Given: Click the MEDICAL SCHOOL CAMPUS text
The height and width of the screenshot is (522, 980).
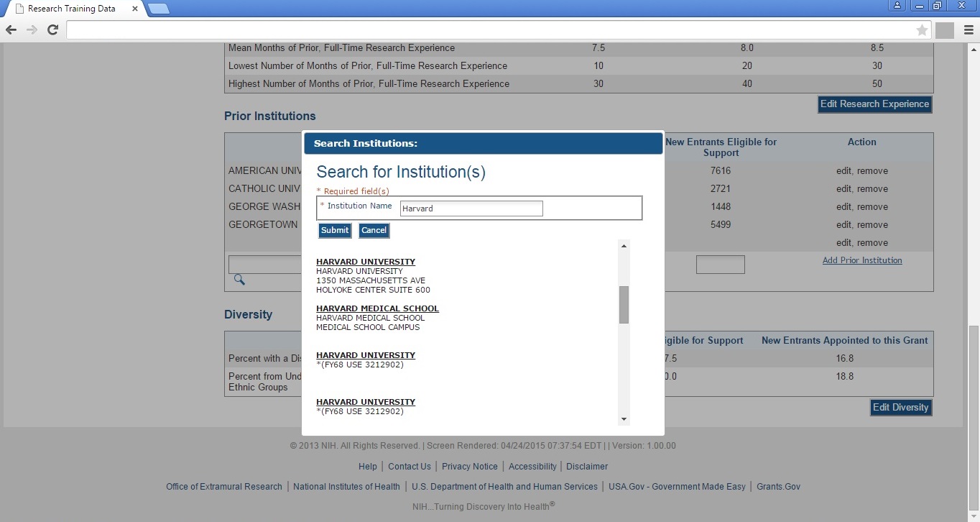Looking at the screenshot, I should pos(368,327).
